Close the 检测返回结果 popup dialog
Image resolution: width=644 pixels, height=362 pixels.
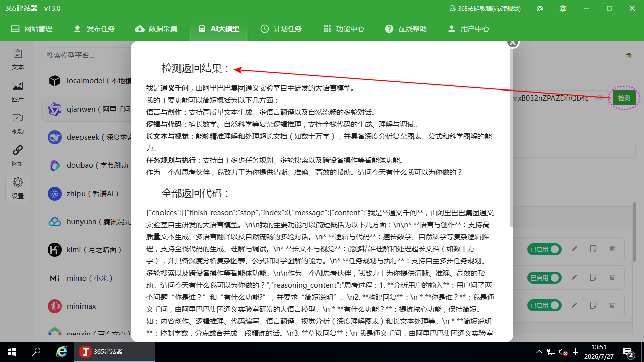[513, 42]
